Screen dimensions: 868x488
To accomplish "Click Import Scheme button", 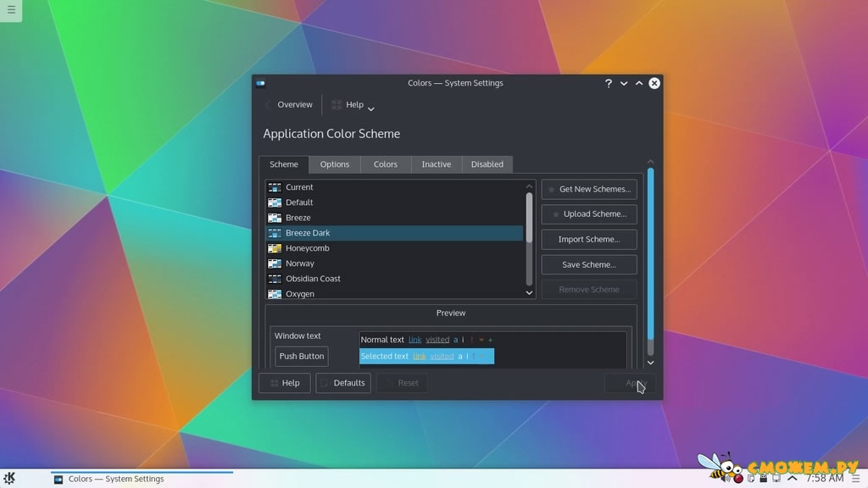I will [x=589, y=240].
